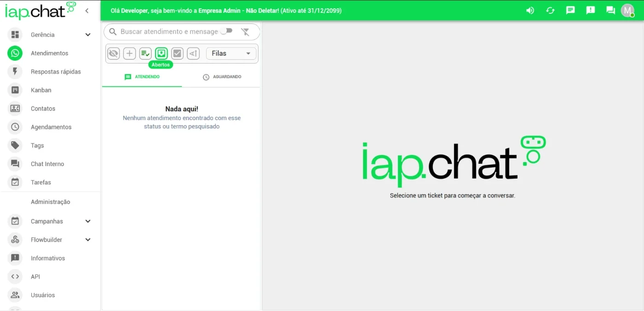Expand the Campanhas submenu chevron
The height and width of the screenshot is (311, 644).
pos(88,221)
